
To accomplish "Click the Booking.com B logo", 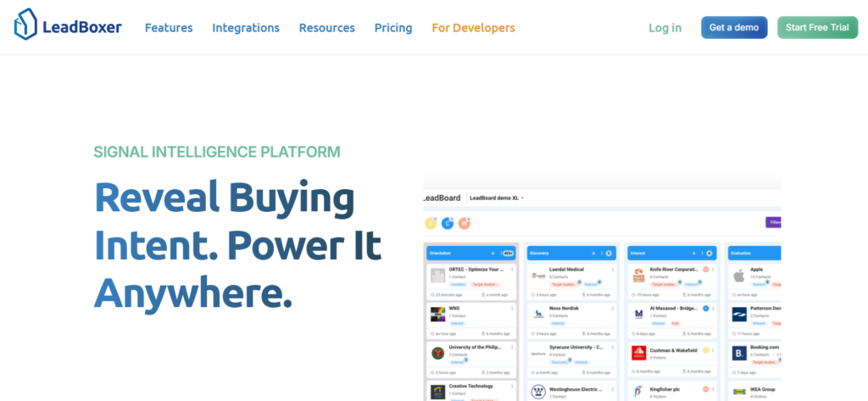I will [739, 354].
